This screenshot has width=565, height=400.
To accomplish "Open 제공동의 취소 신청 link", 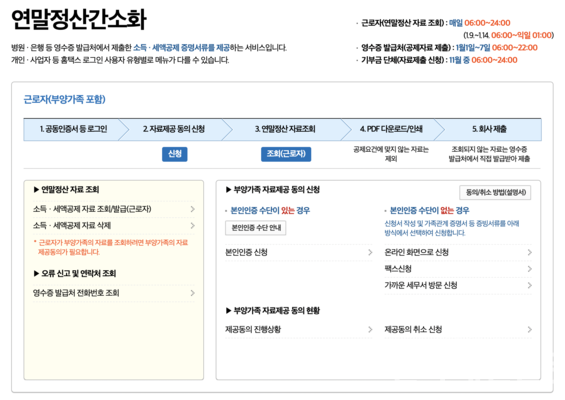I will click(458, 329).
